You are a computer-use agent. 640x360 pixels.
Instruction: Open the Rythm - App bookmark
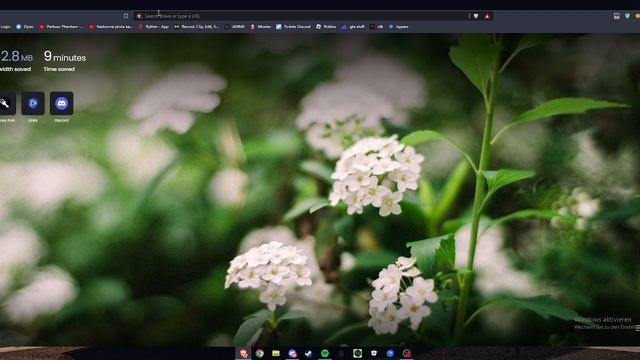pyautogui.click(x=153, y=27)
